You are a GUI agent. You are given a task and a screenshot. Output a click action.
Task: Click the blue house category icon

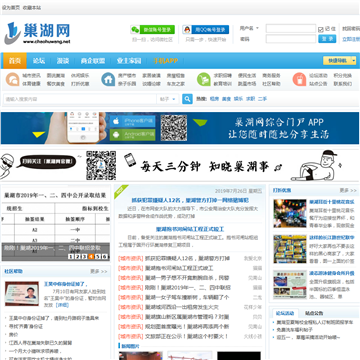[x=108, y=79]
